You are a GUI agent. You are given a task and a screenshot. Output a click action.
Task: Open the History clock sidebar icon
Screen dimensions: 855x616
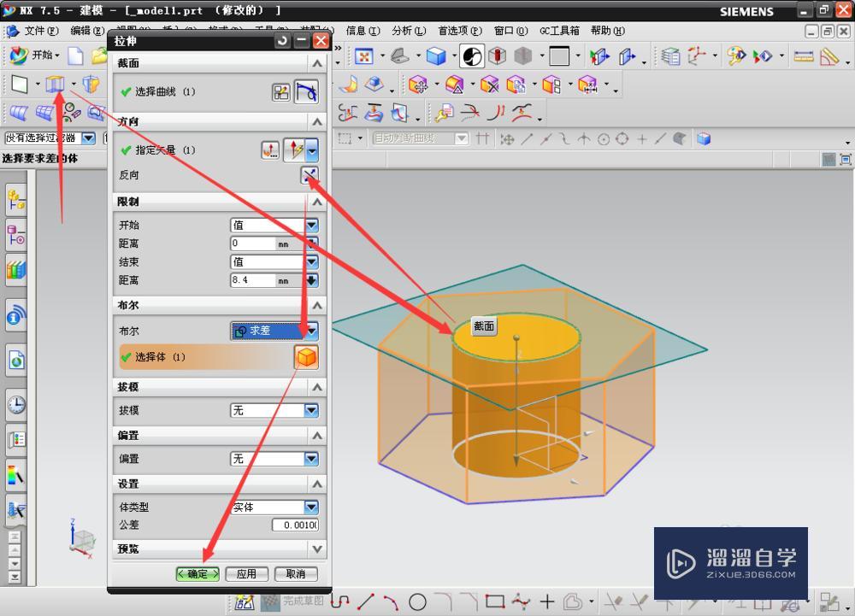pos(15,405)
